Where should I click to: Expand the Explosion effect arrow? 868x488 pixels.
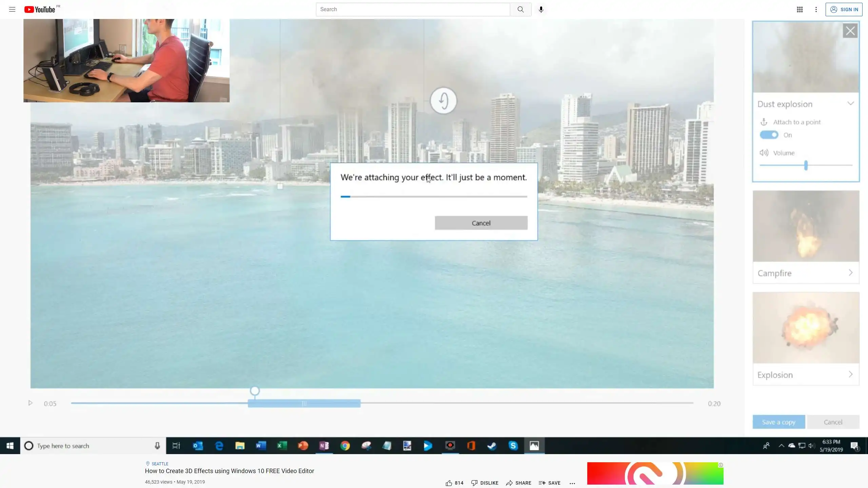click(850, 374)
